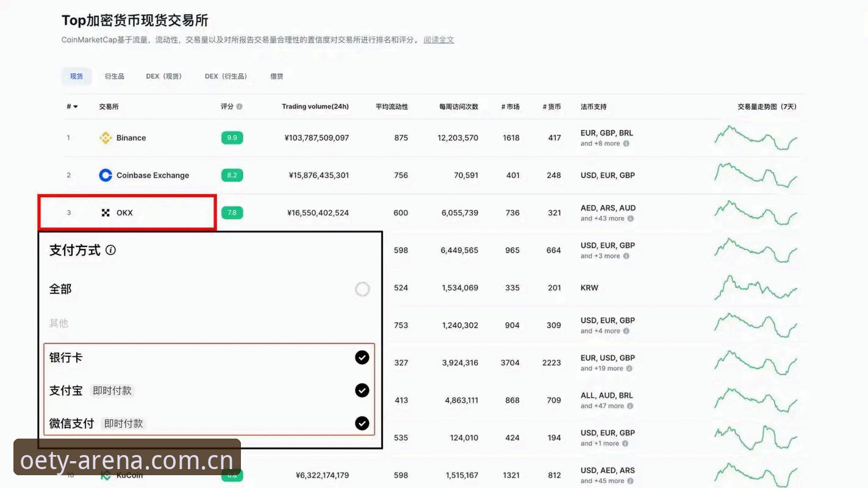Click the OKX 7.8 score badge
The height and width of the screenshot is (488, 868).
[232, 213]
